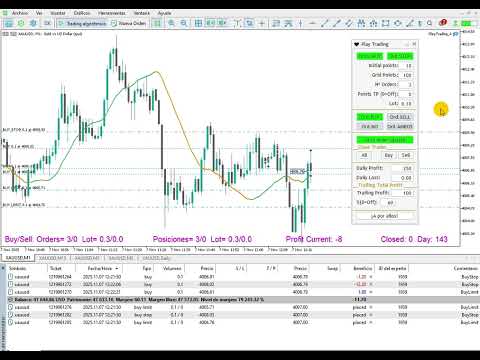Open the Ventana menu
Image resolution: width=480 pixels, height=360 pixels.
[x=141, y=13]
